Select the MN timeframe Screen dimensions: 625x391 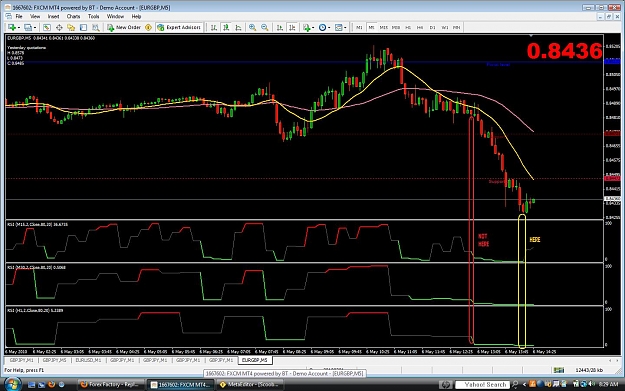[456, 28]
